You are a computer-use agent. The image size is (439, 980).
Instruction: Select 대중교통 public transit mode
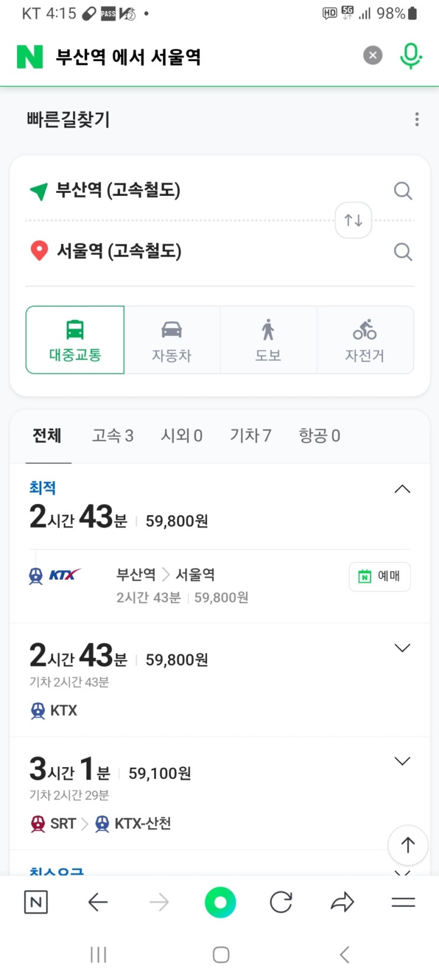(75, 339)
